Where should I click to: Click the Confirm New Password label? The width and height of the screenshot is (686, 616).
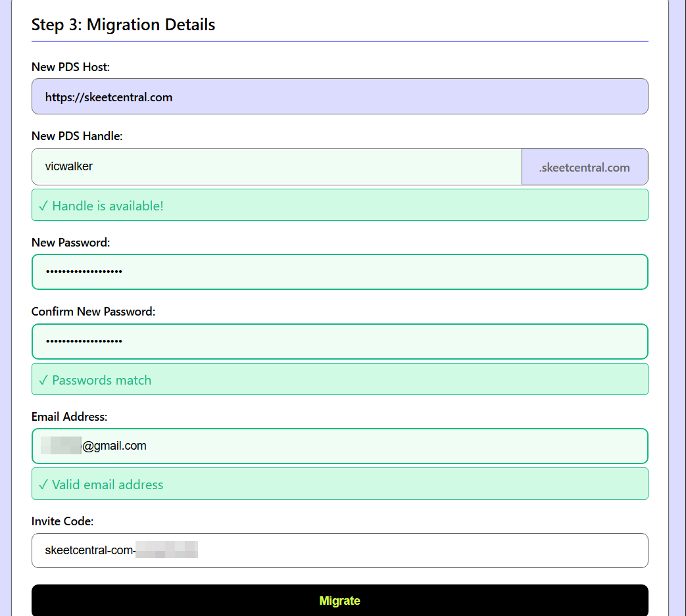(x=93, y=311)
